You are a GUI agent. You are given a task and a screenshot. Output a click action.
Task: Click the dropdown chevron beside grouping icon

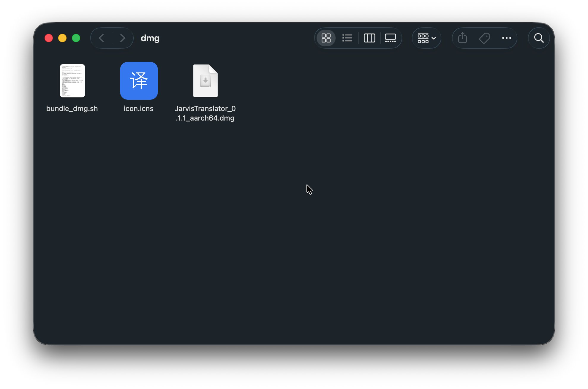[x=434, y=38]
